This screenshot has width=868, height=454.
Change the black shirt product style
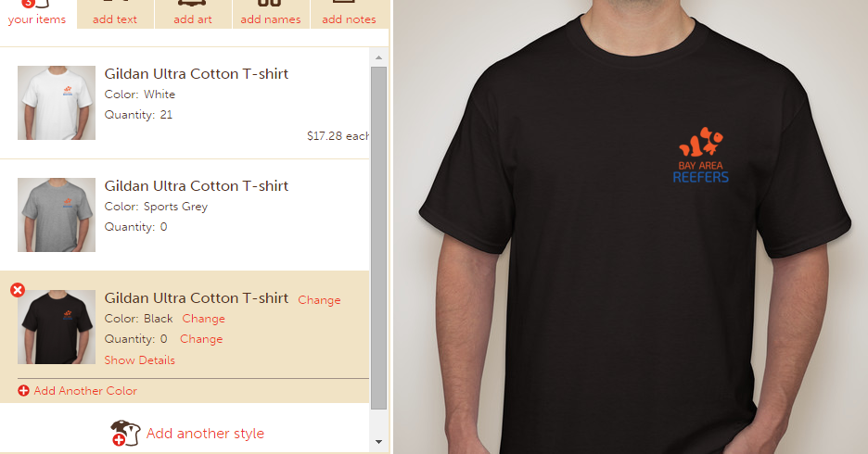(319, 299)
